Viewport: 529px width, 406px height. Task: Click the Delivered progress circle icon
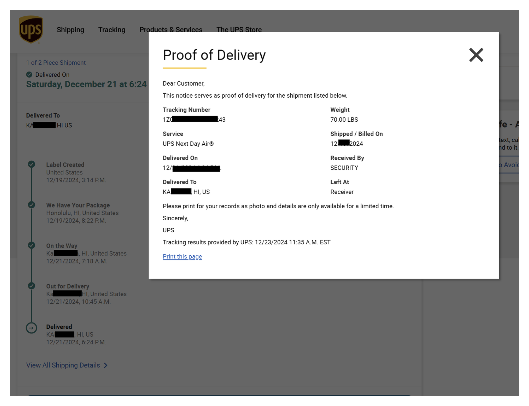tap(31, 328)
